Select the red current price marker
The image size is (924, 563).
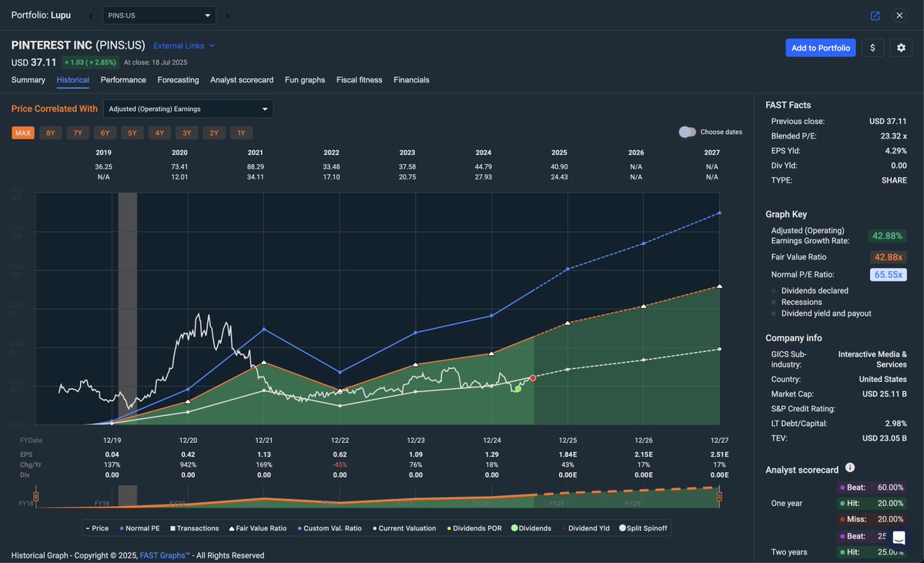click(533, 377)
